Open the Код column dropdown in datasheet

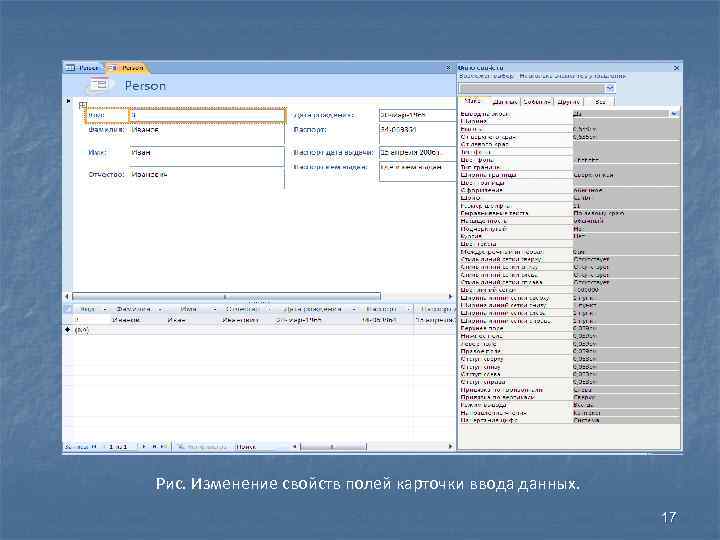pyautogui.click(x=105, y=309)
